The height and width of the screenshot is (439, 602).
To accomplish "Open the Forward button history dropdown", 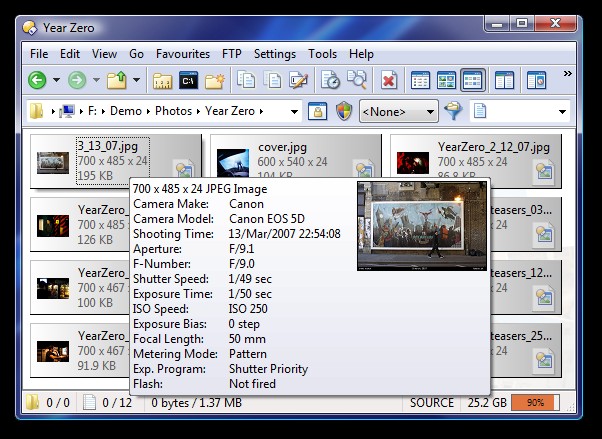I will (96, 80).
